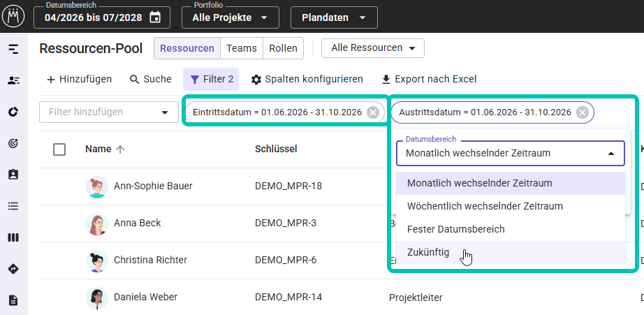Open the calendar icon in Datumsbereich field
The height and width of the screenshot is (315, 644).
tap(155, 17)
